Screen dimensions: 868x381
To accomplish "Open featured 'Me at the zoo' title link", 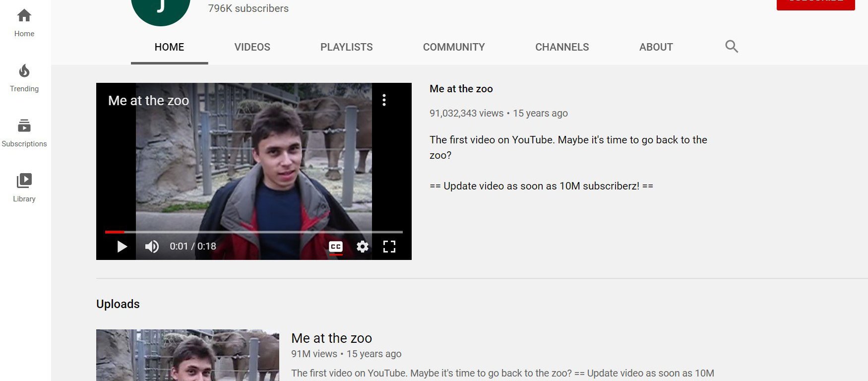I will tap(461, 89).
